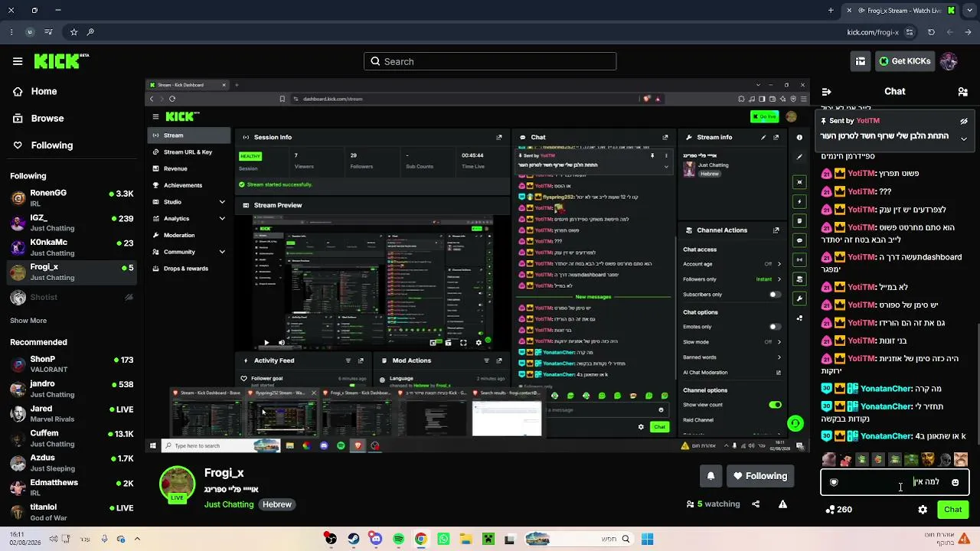Open a new browser tab
This screenshot has width=980, height=551.
coord(831,11)
